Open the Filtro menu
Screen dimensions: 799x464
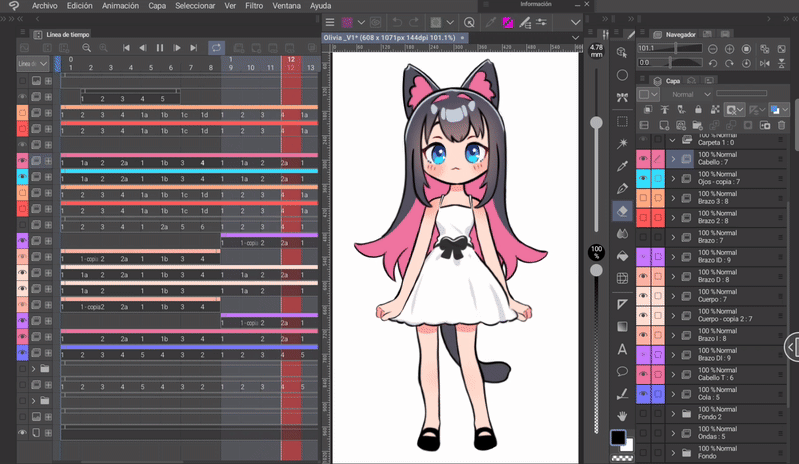tap(254, 6)
